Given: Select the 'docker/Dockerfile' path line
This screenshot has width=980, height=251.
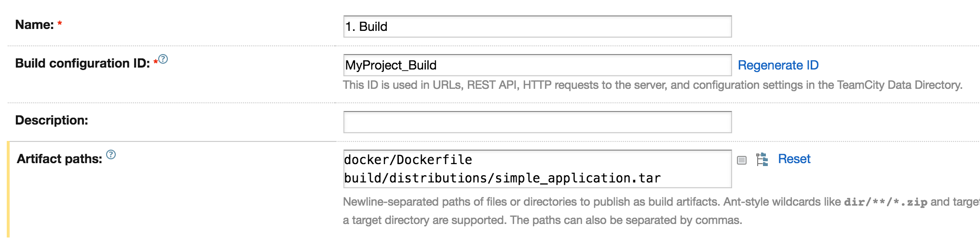Looking at the screenshot, I should tap(408, 160).
